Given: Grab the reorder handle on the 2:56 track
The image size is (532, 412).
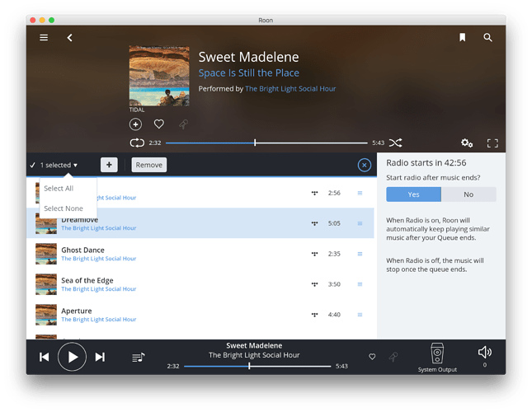Looking at the screenshot, I should [360, 193].
